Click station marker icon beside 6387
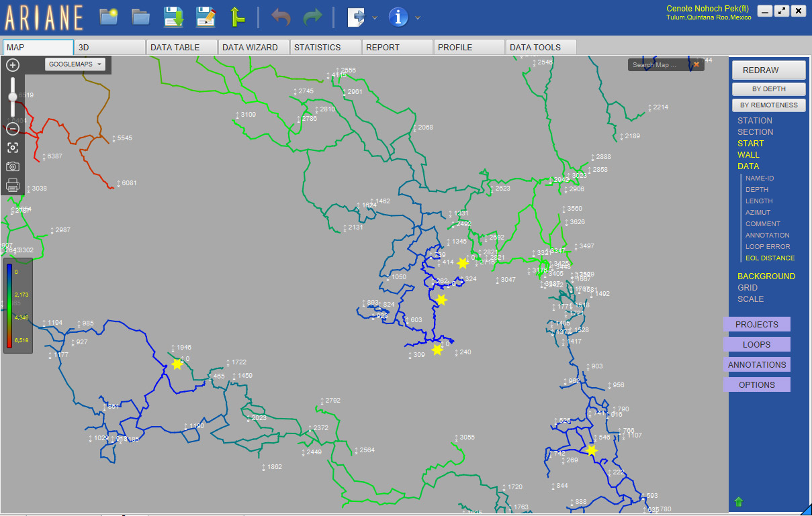Image resolution: width=812 pixels, height=516 pixels. pyautogui.click(x=44, y=156)
